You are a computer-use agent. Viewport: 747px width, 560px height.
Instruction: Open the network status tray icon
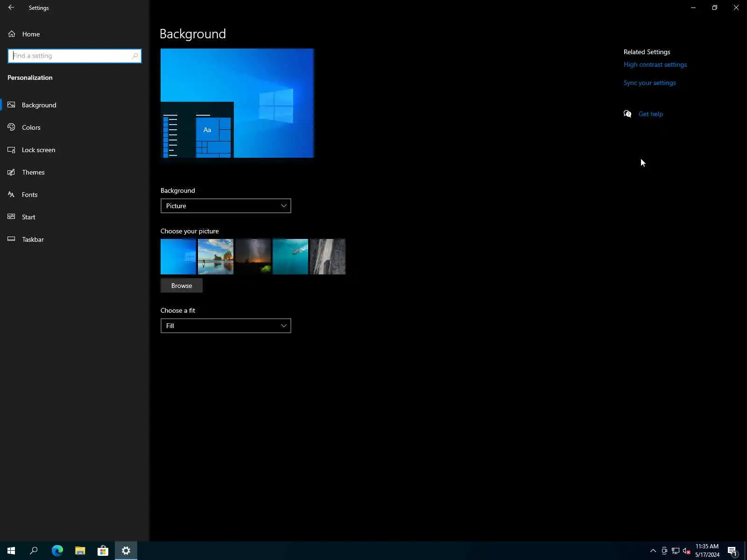coord(676,551)
